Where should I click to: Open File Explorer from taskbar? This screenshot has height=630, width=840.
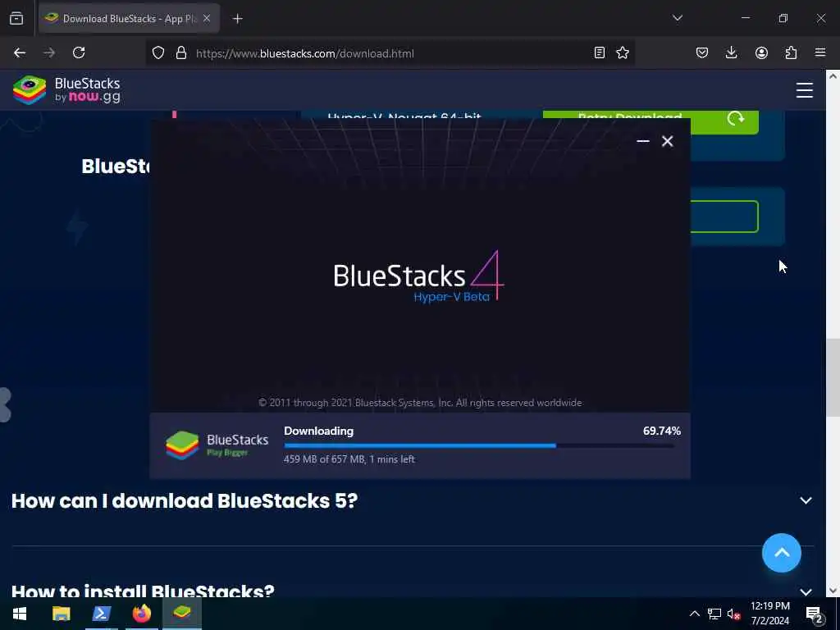[61, 614]
